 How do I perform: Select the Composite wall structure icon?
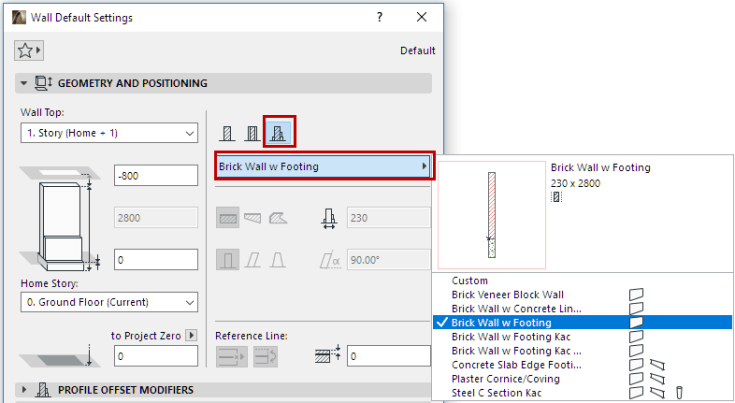point(252,132)
